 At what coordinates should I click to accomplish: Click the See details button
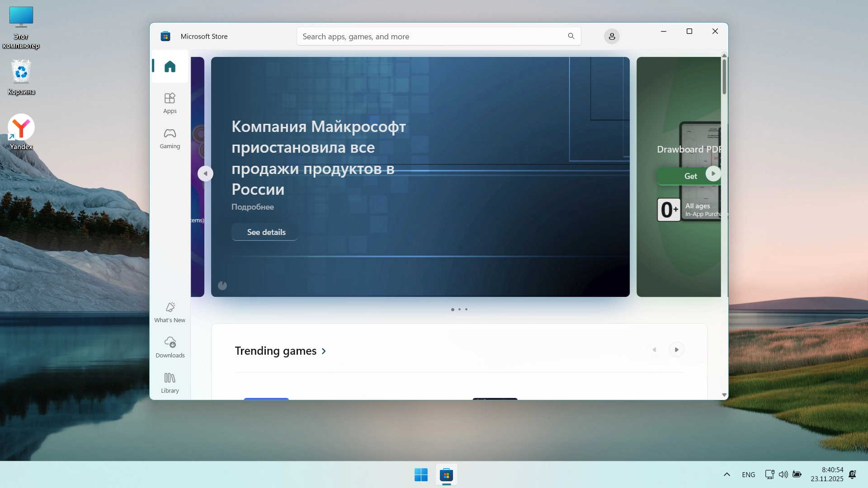[266, 232]
